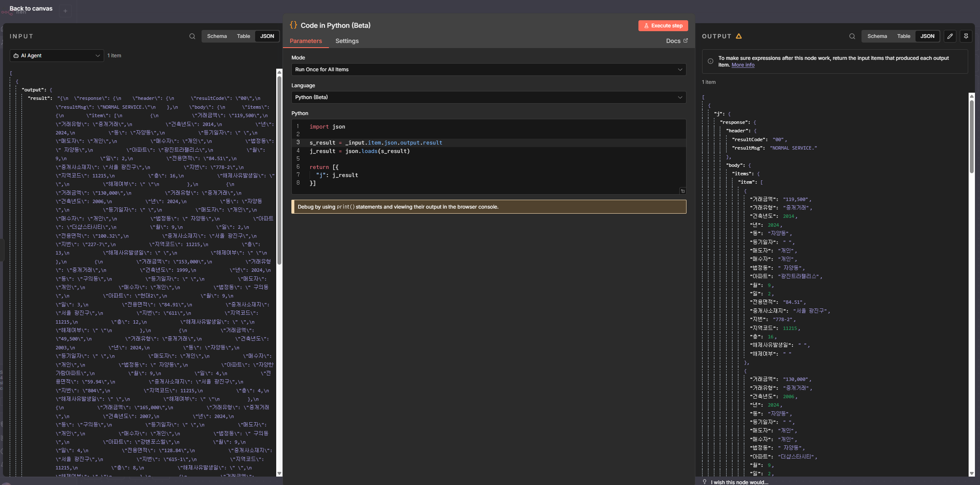This screenshot has height=485, width=980.
Task: Click the pencil edit output icon
Action: 950,36
